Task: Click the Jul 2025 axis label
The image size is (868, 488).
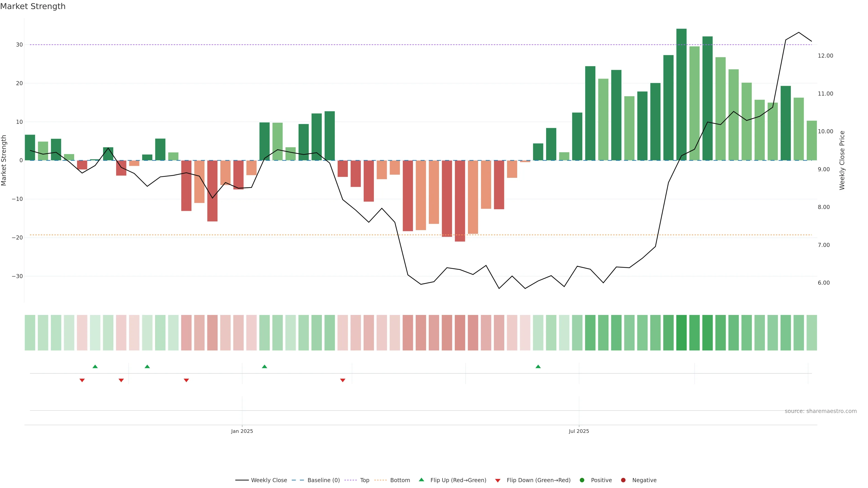Action: coord(579,431)
